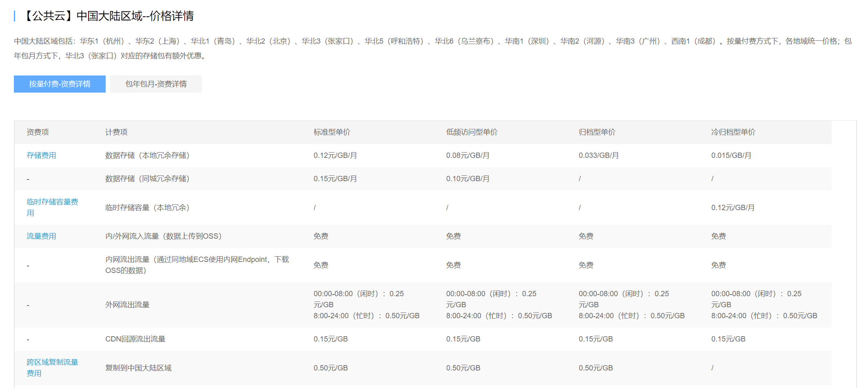This screenshot has height=388, width=868.
Task: Click 0.15元/GB standard CDN price
Action: click(x=330, y=339)
